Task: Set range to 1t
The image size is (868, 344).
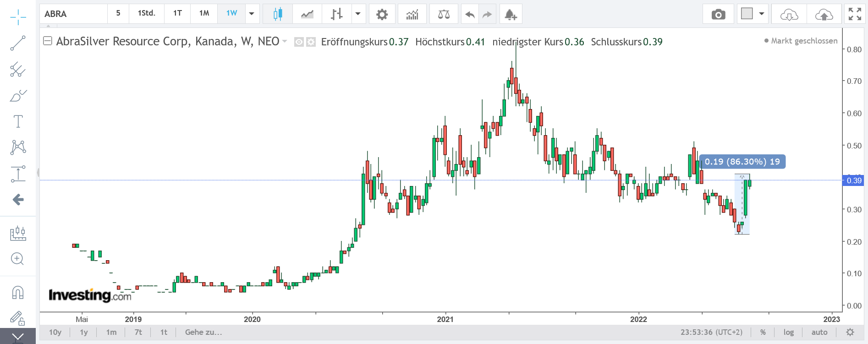Action: pos(164,332)
